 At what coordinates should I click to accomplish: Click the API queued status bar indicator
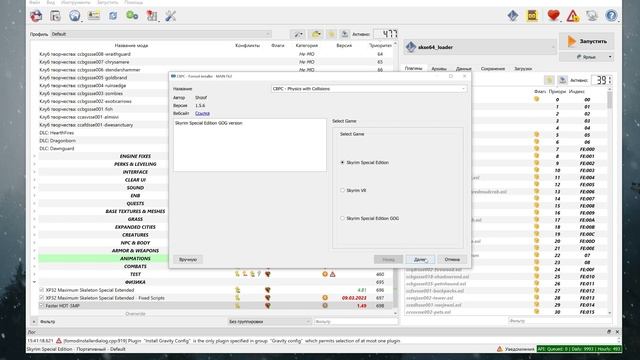579,349
